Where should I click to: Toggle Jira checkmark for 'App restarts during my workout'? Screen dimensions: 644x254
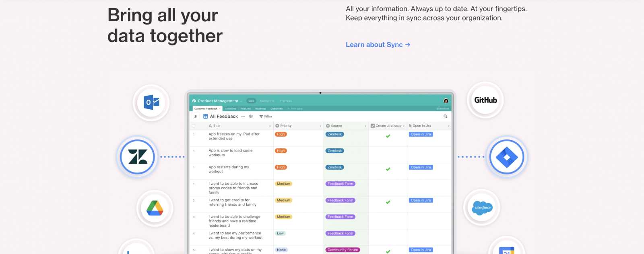coord(388,169)
